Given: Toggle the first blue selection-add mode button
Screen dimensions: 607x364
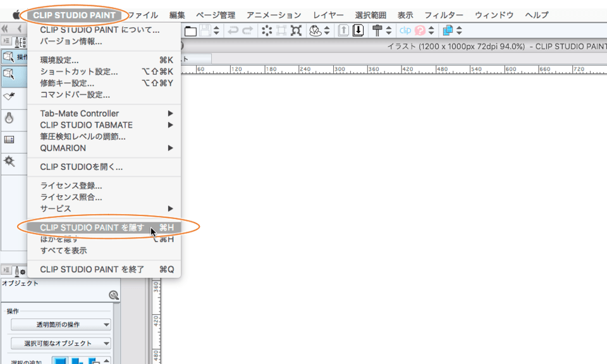Looking at the screenshot, I should tap(59, 361).
